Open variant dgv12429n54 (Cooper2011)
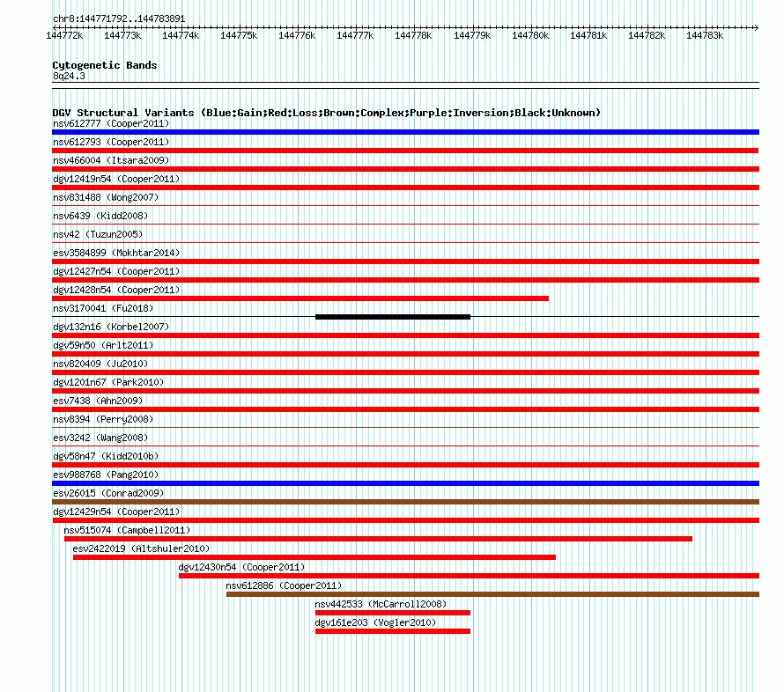Screen dimensions: 784x692 (x=116, y=512)
